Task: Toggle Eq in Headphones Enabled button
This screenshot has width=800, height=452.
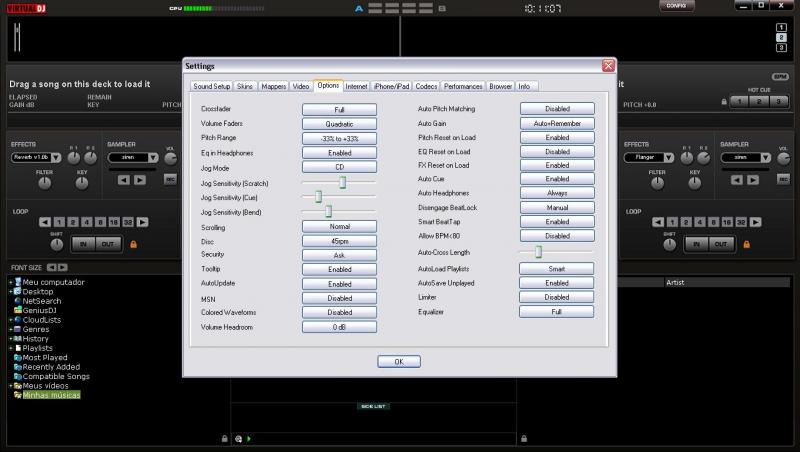Action: point(339,153)
